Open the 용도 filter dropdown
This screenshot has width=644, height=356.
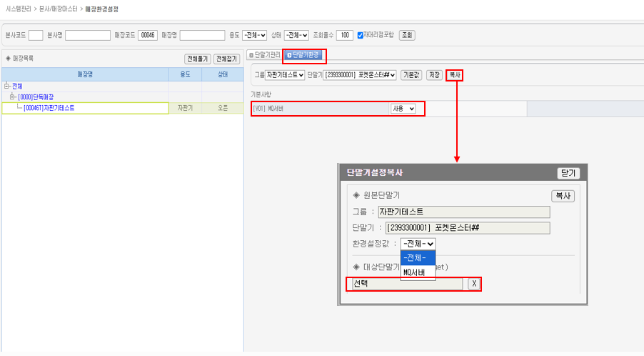(254, 35)
